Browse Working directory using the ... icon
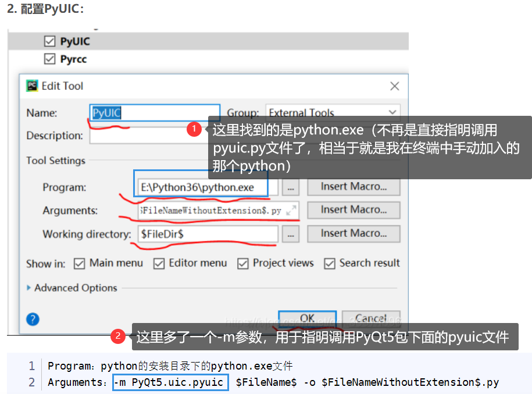The width and height of the screenshot is (532, 394). 290,234
